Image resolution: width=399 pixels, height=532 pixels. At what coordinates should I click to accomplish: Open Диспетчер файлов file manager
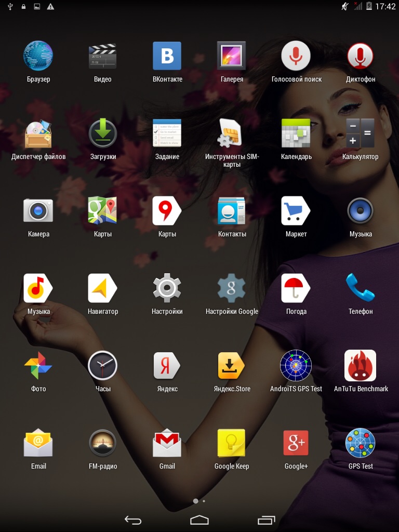[38, 133]
